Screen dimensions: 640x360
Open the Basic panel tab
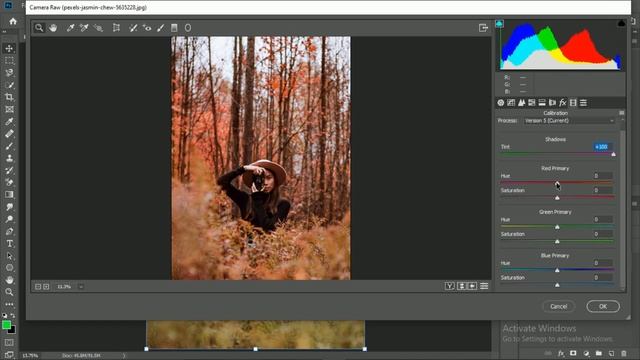[x=501, y=103]
